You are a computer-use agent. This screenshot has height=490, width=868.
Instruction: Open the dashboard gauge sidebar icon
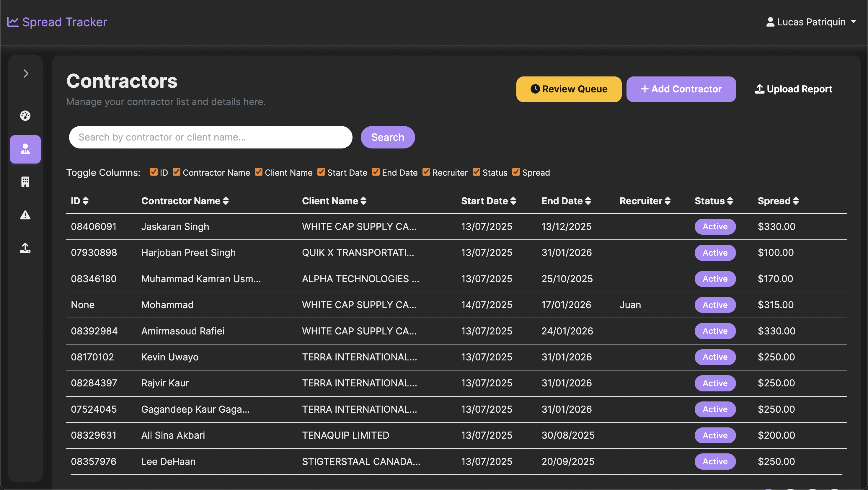(x=25, y=116)
